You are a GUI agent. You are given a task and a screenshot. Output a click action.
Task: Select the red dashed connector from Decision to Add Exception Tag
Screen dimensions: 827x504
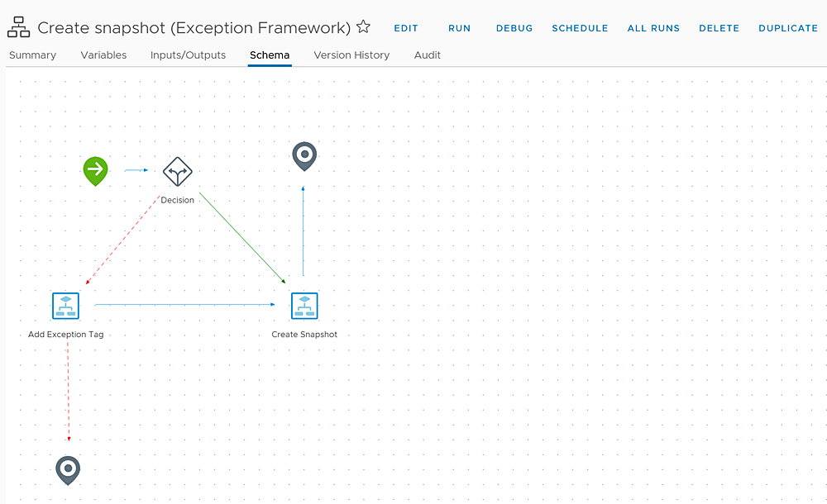tap(123, 240)
